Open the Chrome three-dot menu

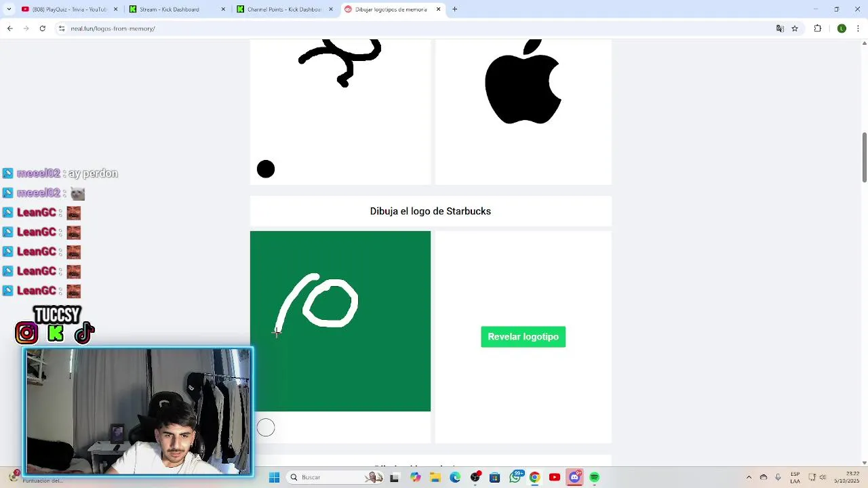point(859,28)
